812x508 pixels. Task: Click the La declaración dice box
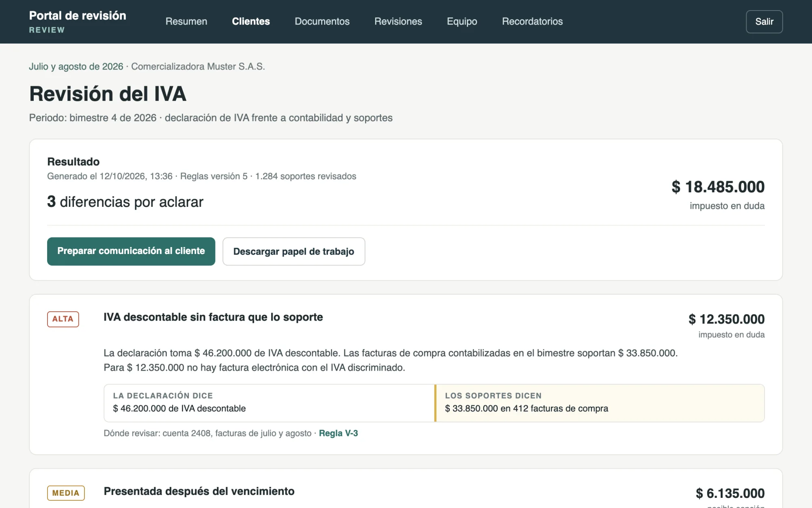(x=269, y=403)
